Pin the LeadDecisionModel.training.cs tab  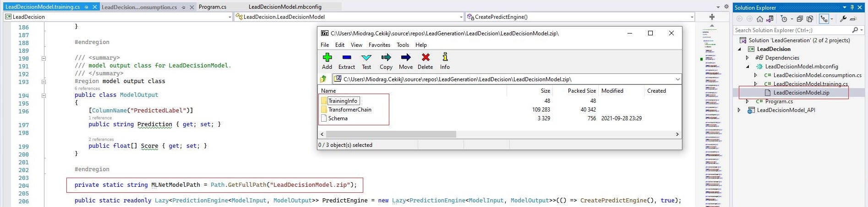click(87, 7)
